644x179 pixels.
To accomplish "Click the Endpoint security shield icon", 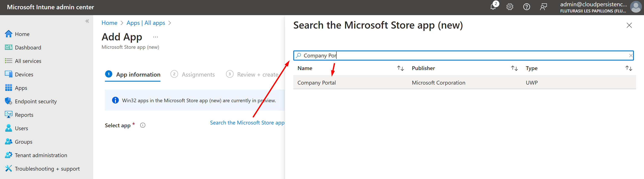I will pos(8,101).
